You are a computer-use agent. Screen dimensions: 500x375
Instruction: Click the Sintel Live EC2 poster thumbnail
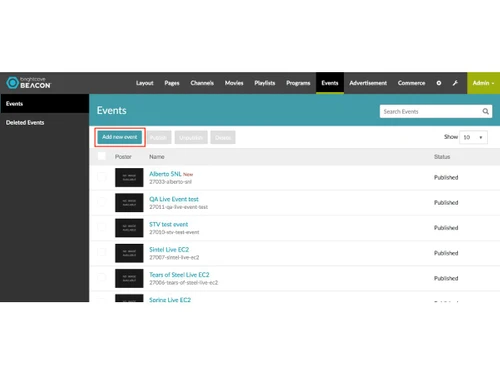(x=129, y=253)
